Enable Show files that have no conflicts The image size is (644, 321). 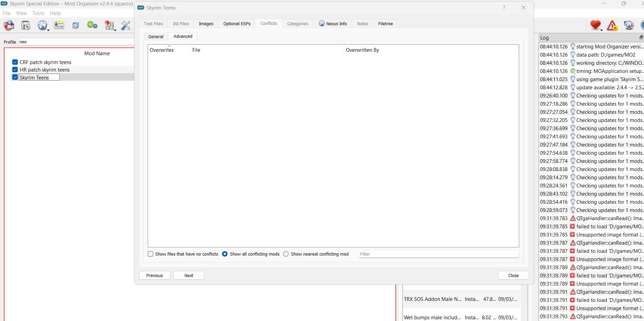tap(150, 254)
